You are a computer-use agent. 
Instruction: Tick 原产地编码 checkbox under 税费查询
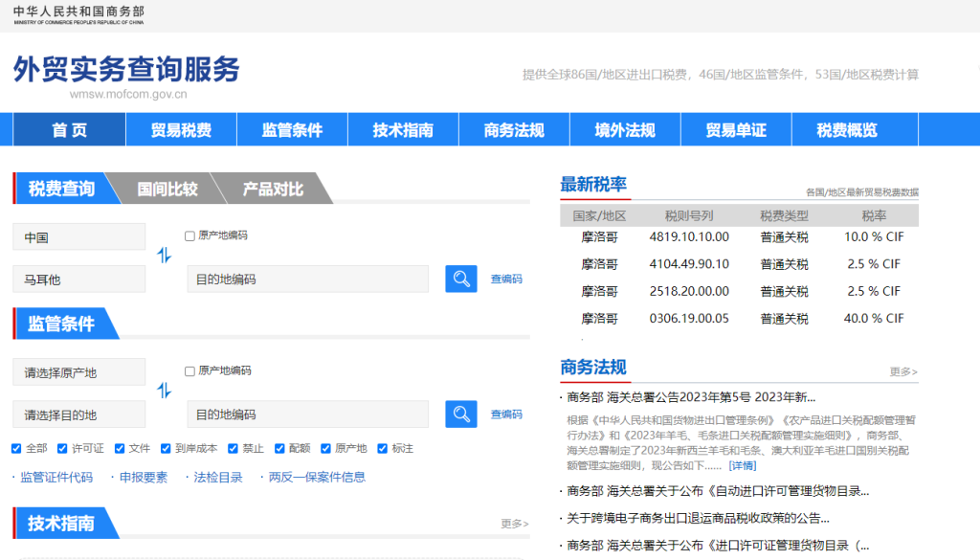(190, 235)
